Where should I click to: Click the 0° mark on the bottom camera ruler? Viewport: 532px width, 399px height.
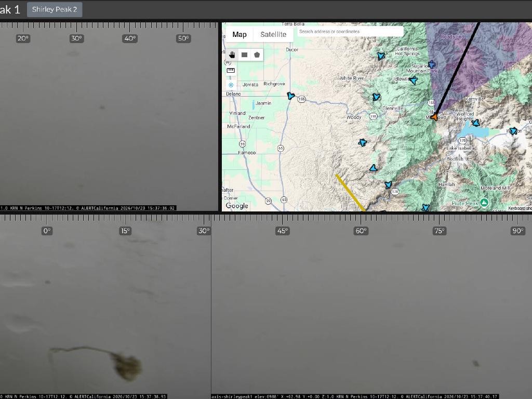(x=47, y=231)
